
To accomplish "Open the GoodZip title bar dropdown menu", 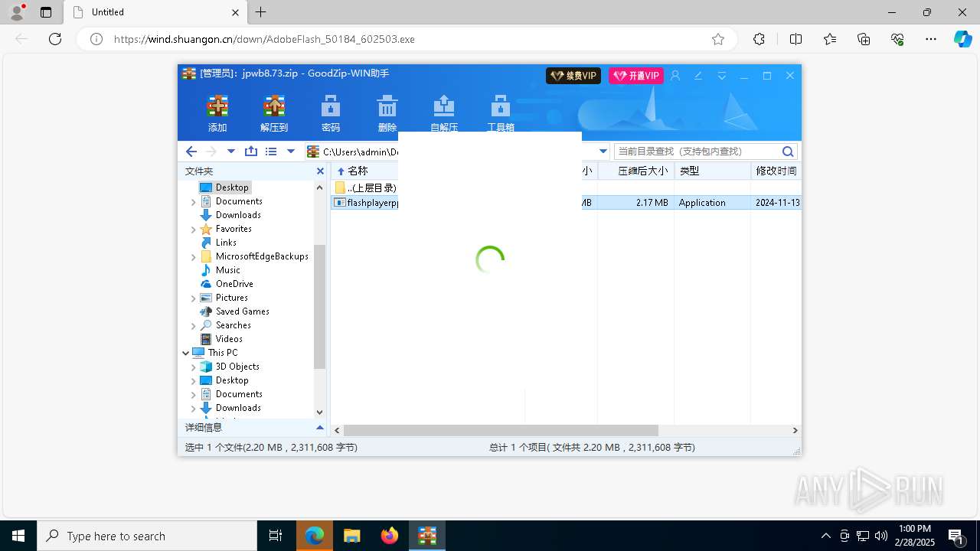I will [x=721, y=76].
